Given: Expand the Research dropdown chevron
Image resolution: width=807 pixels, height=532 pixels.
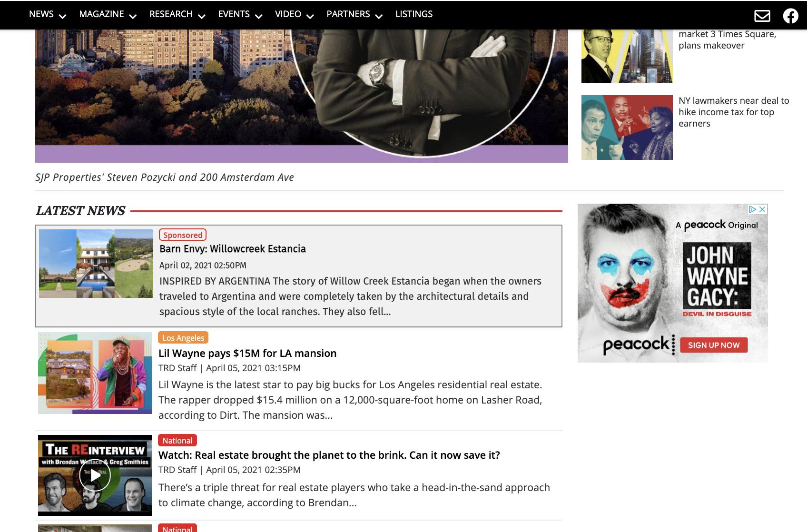Looking at the screenshot, I should click(x=202, y=16).
